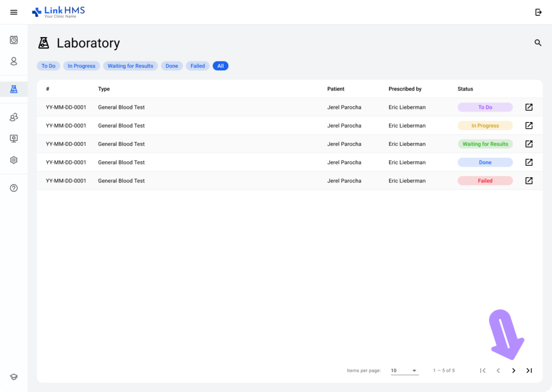Viewport: 552px width, 392px height.
Task: Click the Type column header
Action: pyautogui.click(x=104, y=89)
